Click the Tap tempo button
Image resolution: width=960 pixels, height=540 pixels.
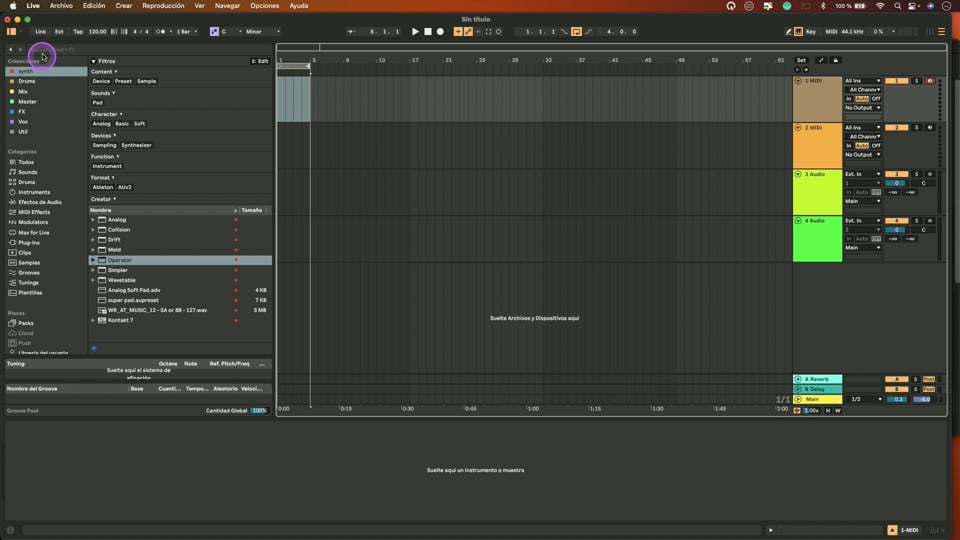click(x=78, y=31)
